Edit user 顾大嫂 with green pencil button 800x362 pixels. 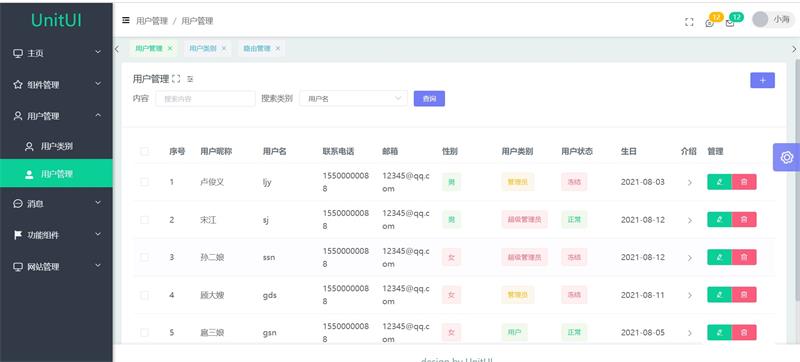719,295
